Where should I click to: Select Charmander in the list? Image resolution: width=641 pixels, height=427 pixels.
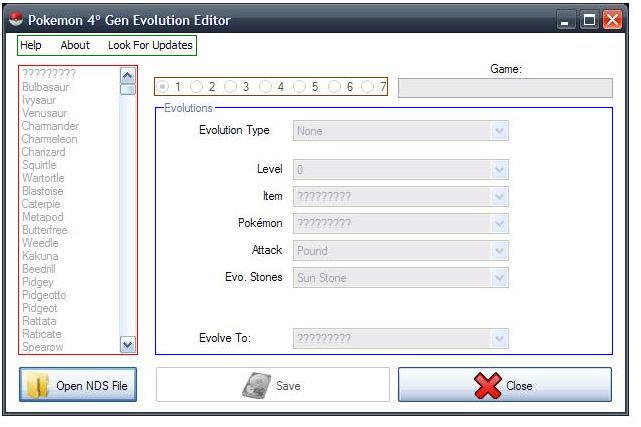tap(50, 126)
